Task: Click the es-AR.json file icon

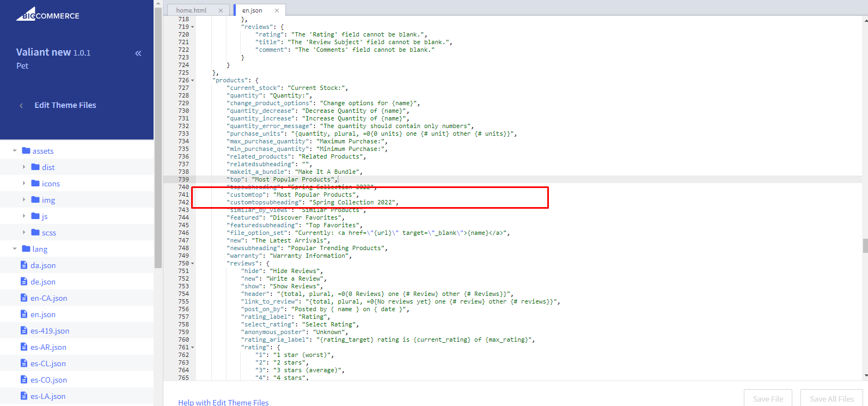Action: coord(24,347)
